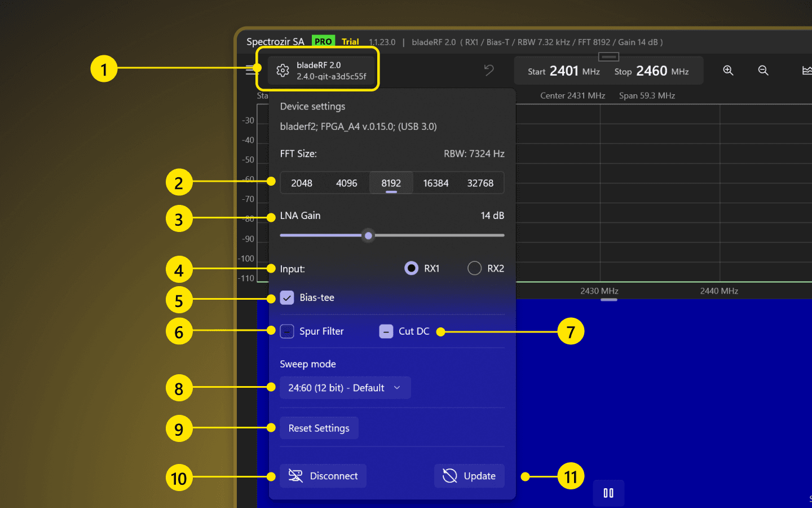Click the handle above the frequency range
This screenshot has height=508, width=812.
608,56
